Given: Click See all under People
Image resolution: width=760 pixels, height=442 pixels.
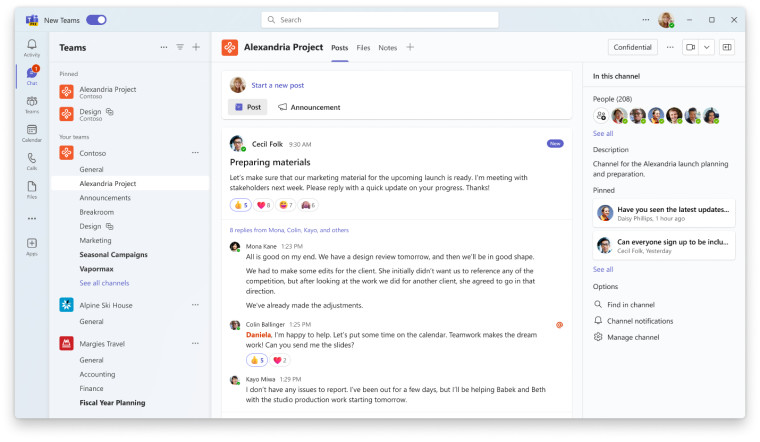Looking at the screenshot, I should point(603,133).
